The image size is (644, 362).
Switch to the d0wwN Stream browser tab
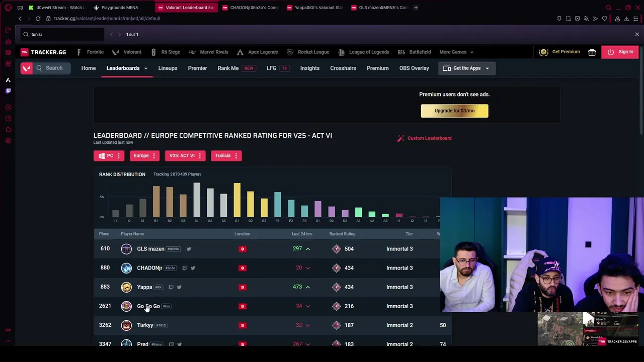[x=57, y=8]
